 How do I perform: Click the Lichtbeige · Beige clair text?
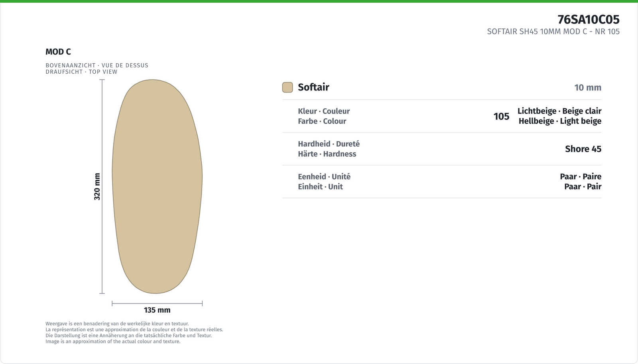pyautogui.click(x=559, y=111)
